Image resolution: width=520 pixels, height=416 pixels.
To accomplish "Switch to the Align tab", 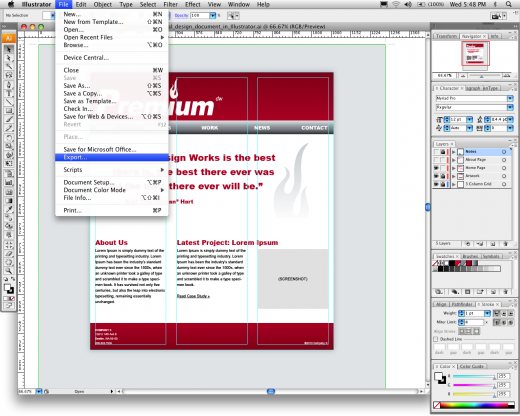I will (x=441, y=304).
